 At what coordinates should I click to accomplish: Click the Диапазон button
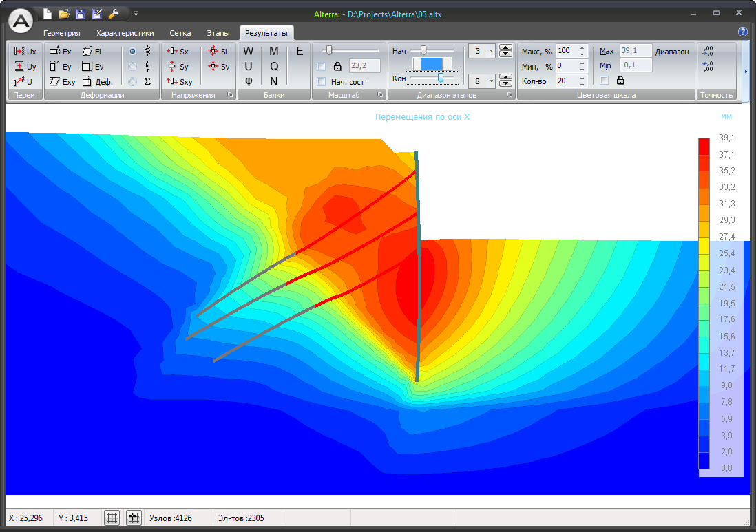pos(672,51)
